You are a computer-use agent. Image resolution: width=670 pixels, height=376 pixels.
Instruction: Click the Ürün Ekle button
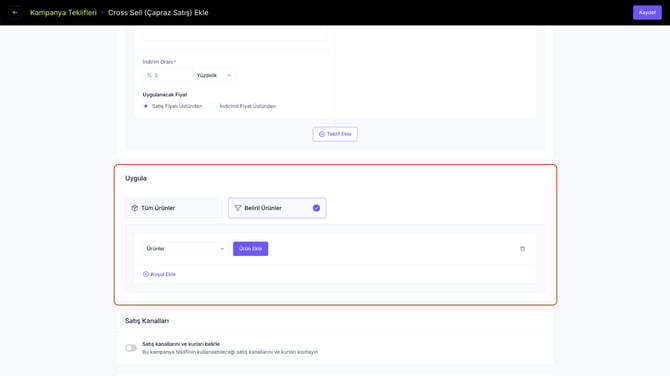(x=250, y=249)
